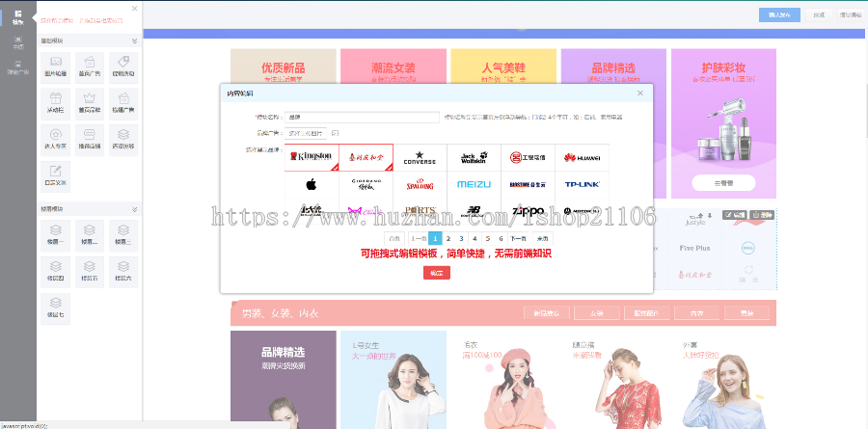
Task: Click the 编辑 edit button on brand module
Action: [735, 215]
